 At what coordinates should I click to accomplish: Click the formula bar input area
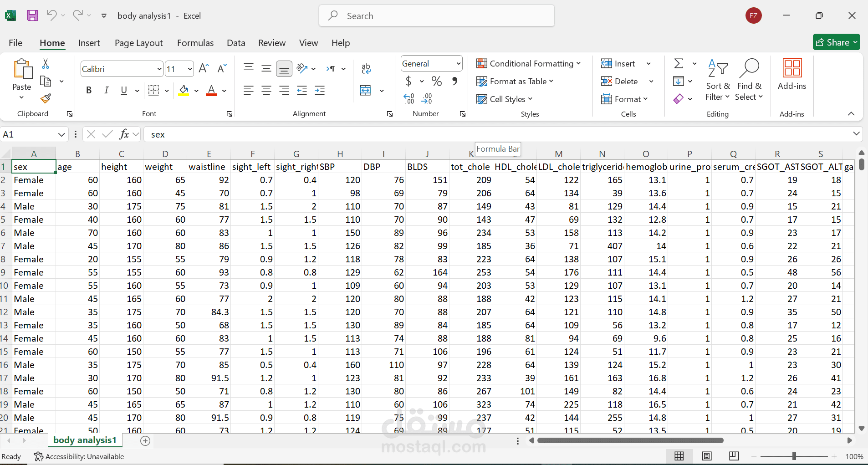click(319, 134)
